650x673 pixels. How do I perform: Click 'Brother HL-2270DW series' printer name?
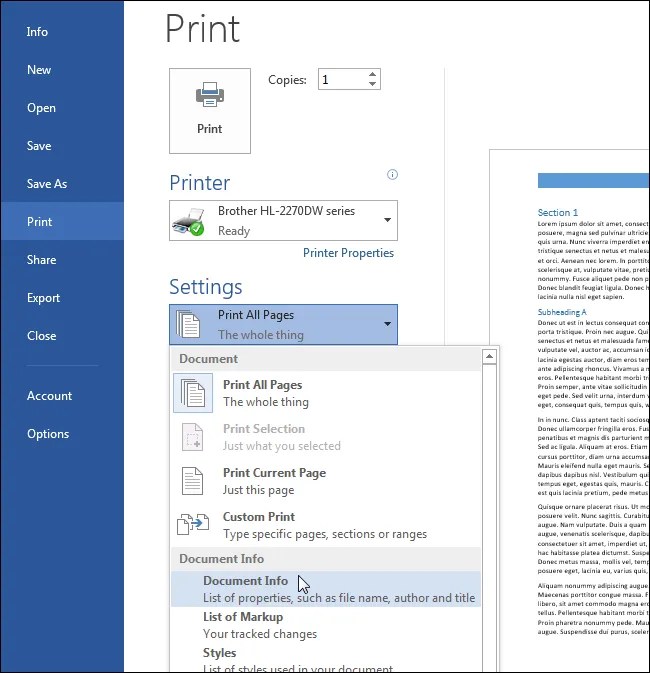[286, 211]
